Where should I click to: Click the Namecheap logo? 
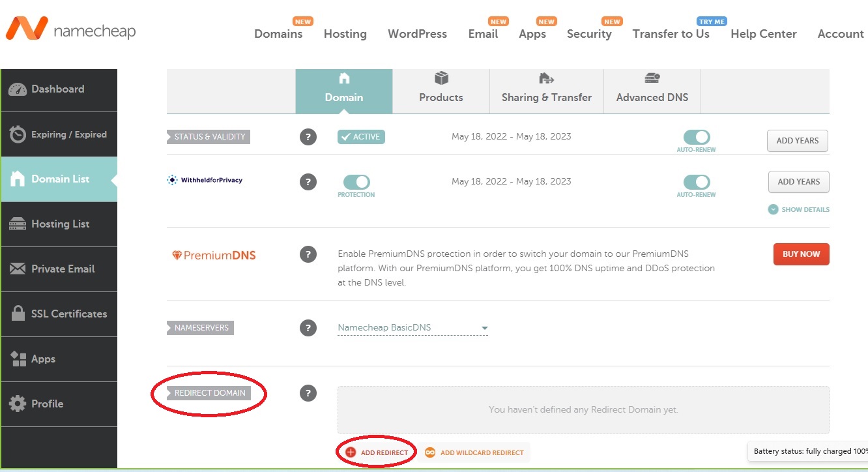[70, 29]
